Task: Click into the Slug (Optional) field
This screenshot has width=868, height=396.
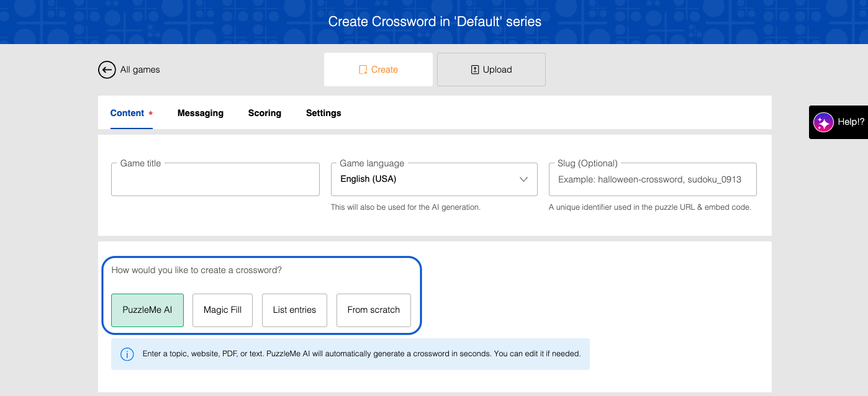Action: pyautogui.click(x=652, y=179)
